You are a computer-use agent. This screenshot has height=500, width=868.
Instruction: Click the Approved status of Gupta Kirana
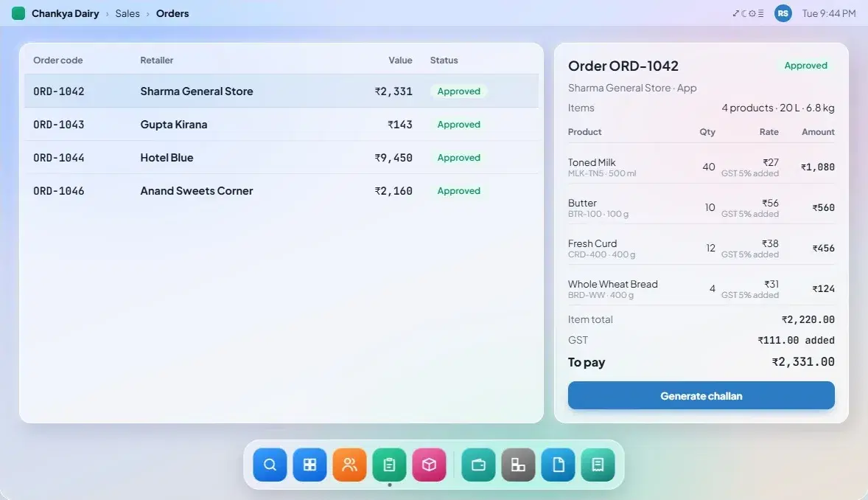coord(459,124)
